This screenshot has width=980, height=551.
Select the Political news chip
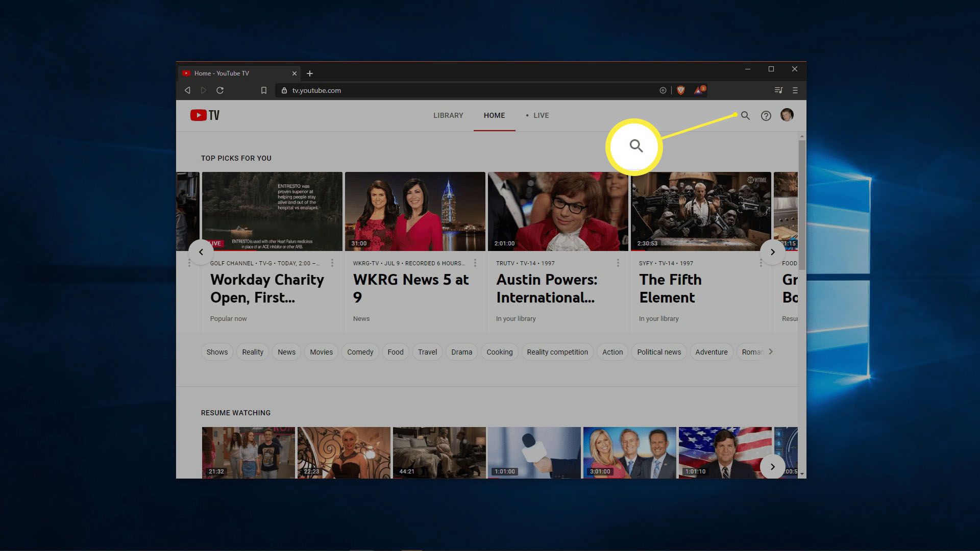tap(659, 352)
